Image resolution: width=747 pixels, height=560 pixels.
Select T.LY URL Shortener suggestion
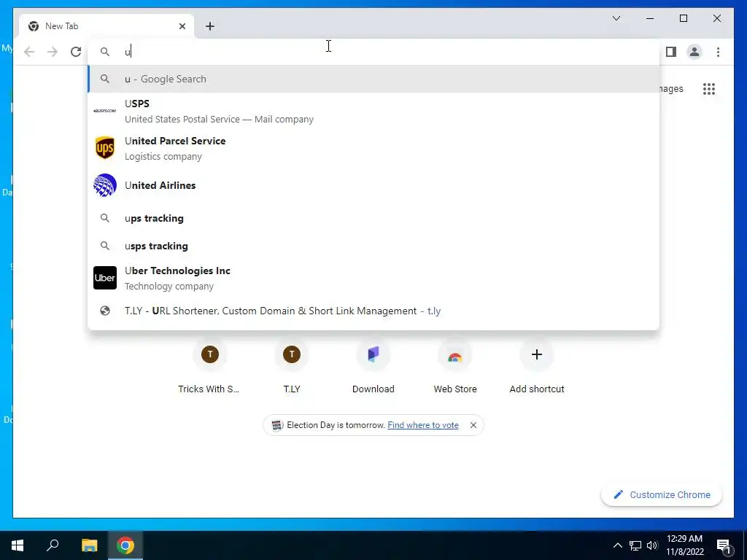tap(373, 311)
